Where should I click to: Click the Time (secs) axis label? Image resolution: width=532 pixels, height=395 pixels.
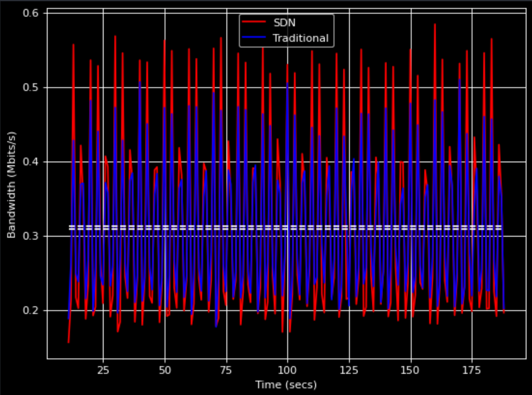click(286, 385)
